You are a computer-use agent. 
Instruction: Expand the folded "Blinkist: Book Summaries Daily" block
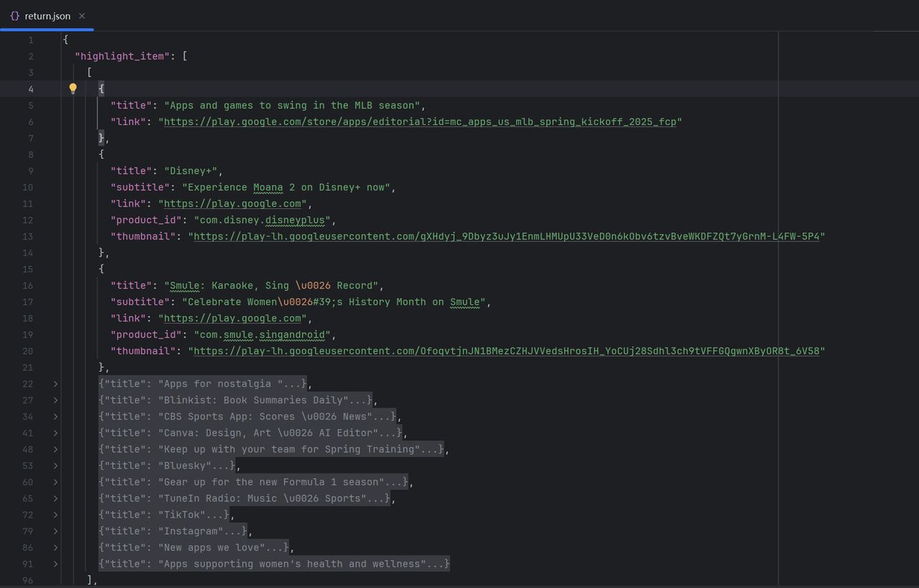pyautogui.click(x=55, y=400)
